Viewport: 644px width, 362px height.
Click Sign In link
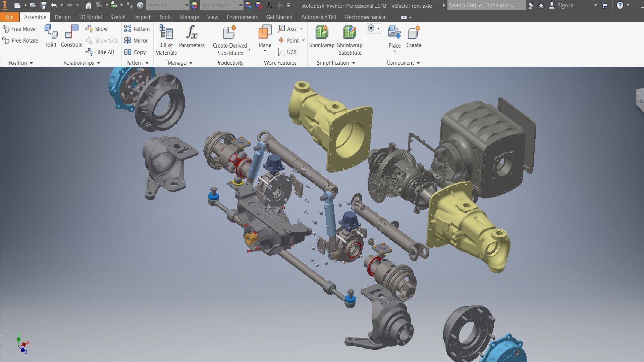565,5
